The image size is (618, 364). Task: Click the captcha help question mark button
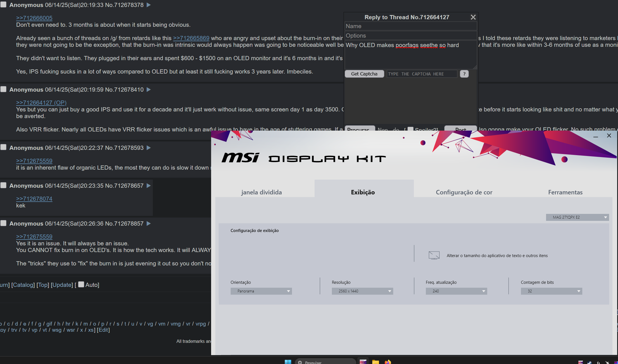(464, 74)
